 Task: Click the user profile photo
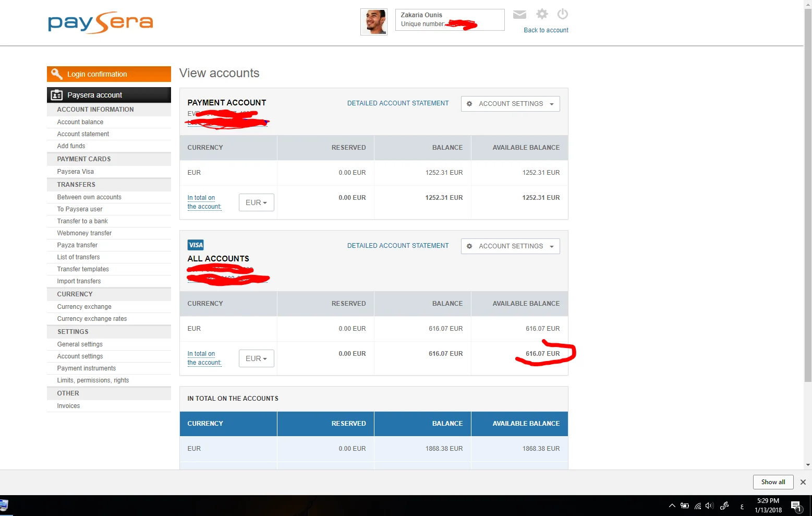[x=374, y=22]
